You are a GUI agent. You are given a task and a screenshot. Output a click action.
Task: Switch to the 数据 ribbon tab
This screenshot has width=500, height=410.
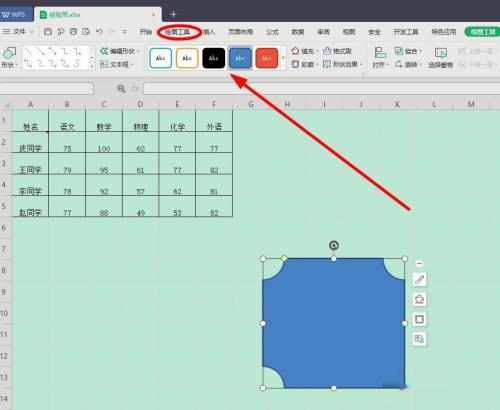(298, 32)
